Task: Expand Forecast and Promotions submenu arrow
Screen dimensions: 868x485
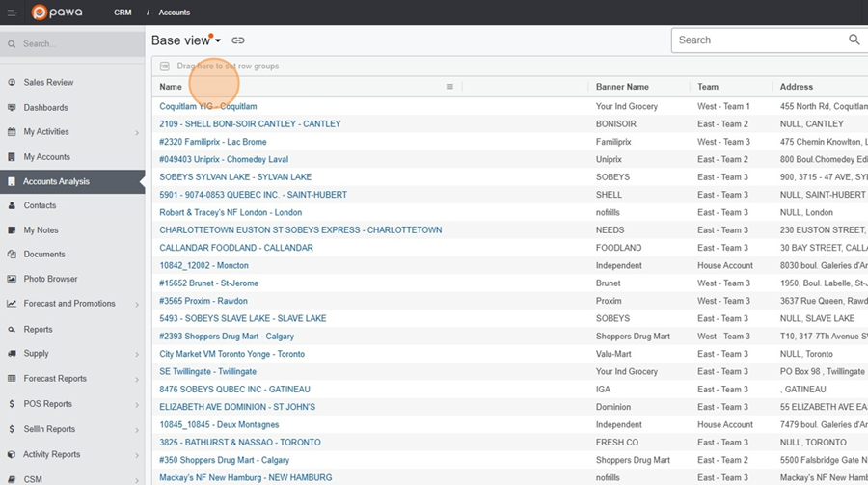Action: click(x=137, y=305)
